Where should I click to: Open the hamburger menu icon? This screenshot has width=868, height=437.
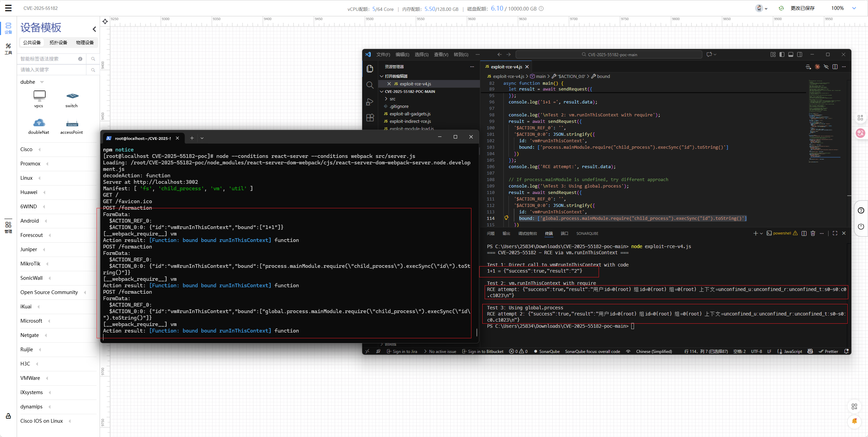click(8, 8)
